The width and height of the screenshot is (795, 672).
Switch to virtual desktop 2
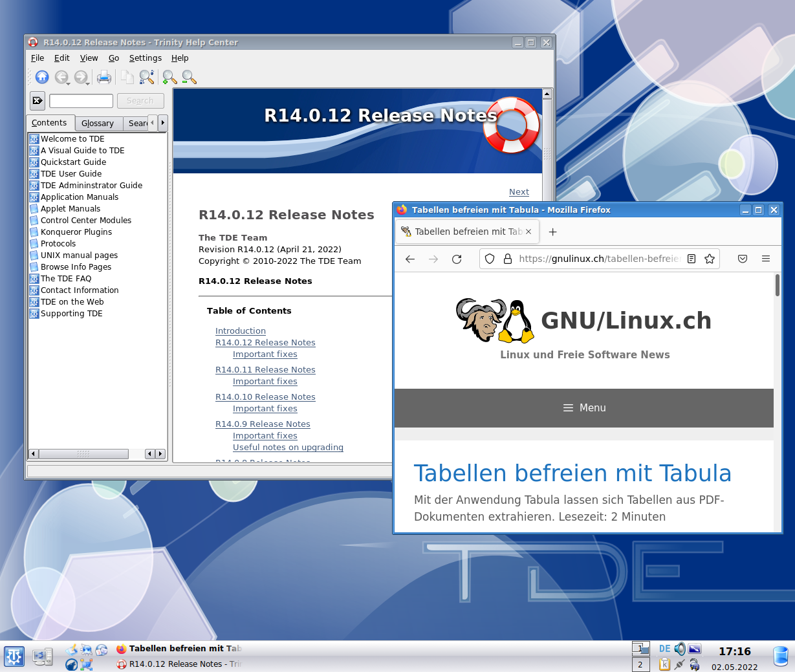640,664
